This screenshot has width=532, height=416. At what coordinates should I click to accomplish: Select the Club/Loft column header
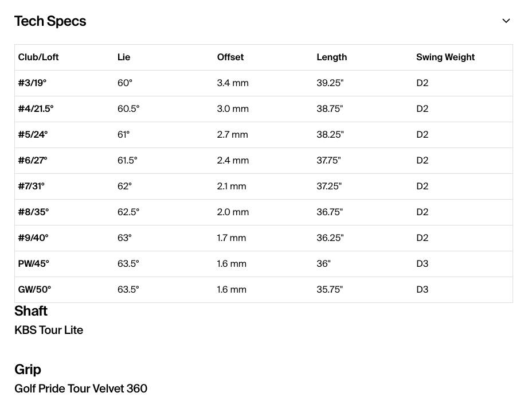coord(38,57)
